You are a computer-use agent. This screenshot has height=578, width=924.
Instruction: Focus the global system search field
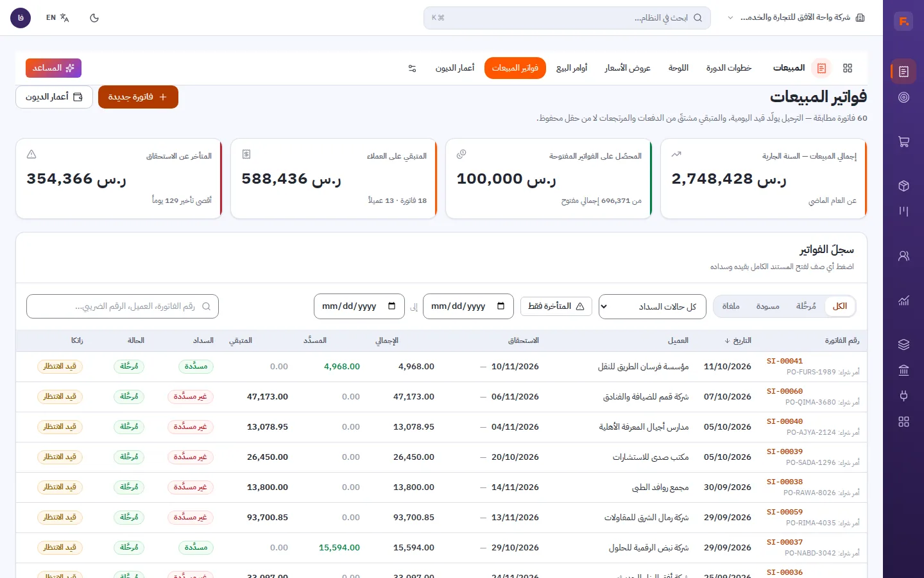[x=567, y=18]
